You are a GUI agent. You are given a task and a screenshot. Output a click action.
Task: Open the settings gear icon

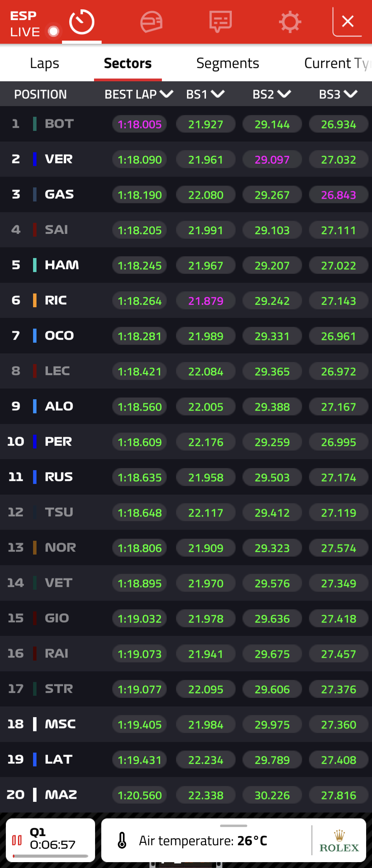(x=290, y=22)
